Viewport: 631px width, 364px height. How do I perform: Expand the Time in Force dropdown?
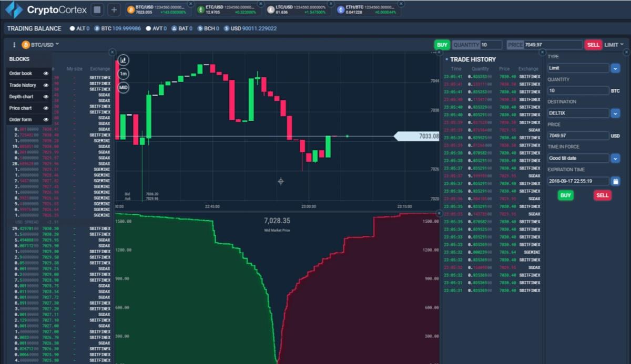(615, 158)
